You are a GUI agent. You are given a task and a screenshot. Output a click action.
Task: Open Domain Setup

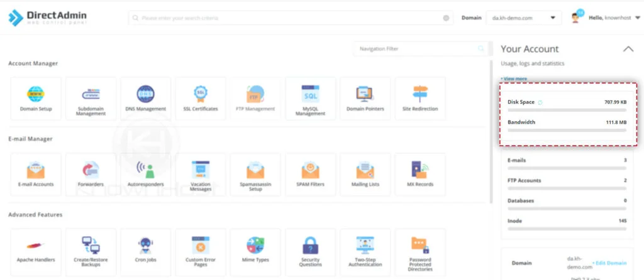pos(36,99)
